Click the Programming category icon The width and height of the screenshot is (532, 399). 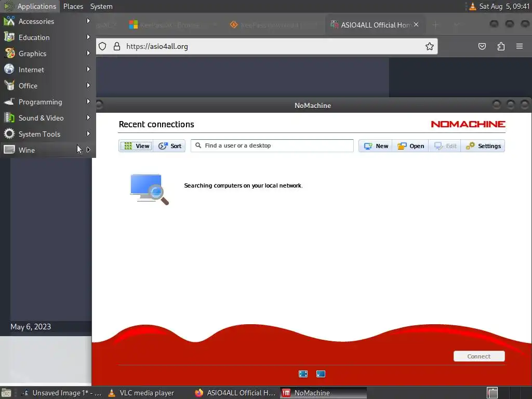[x=9, y=101]
